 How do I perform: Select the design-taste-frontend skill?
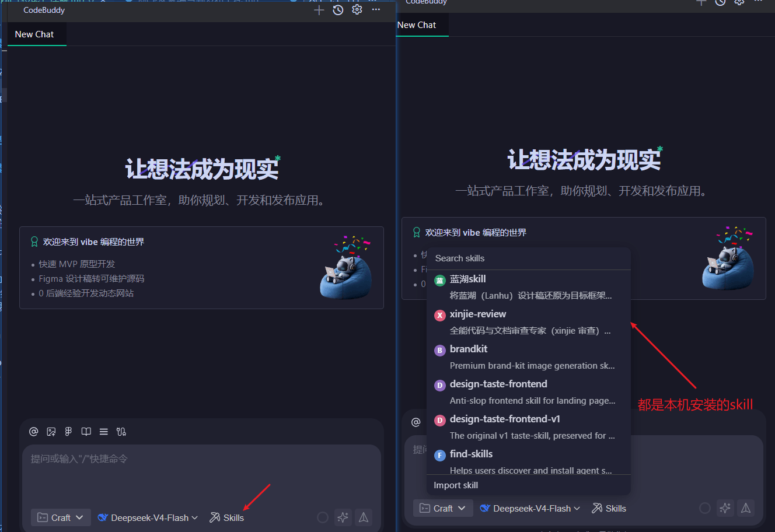click(x=529, y=392)
